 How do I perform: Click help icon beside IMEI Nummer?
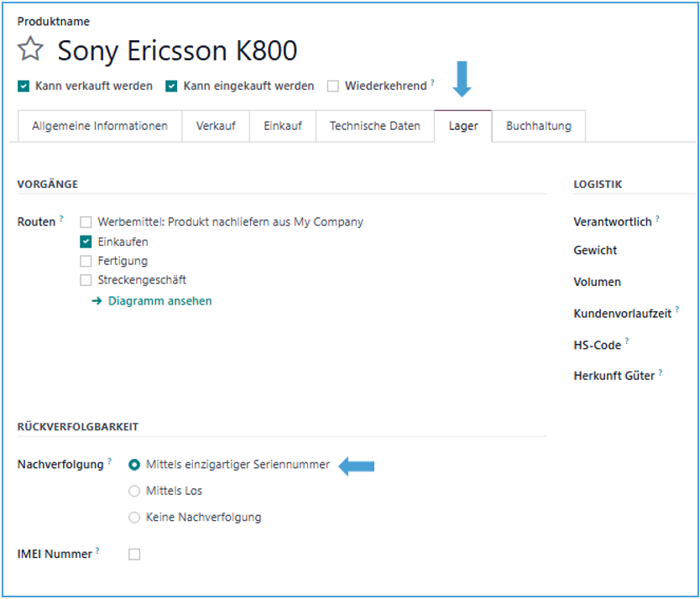click(97, 551)
